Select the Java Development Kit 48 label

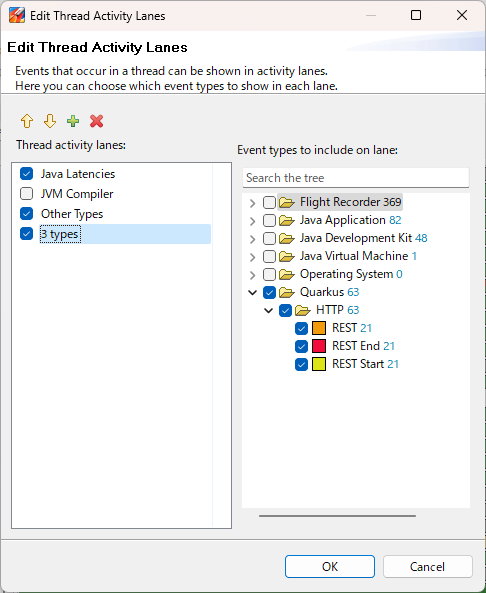[x=363, y=238]
